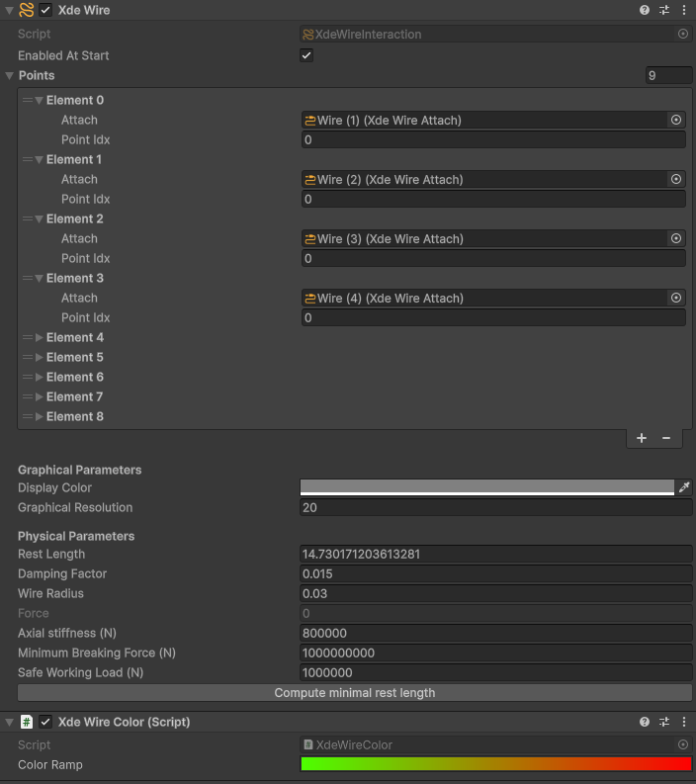Image resolution: width=696 pixels, height=784 pixels.
Task: Open Xde Wire Color script context menu
Action: pyautogui.click(x=684, y=722)
